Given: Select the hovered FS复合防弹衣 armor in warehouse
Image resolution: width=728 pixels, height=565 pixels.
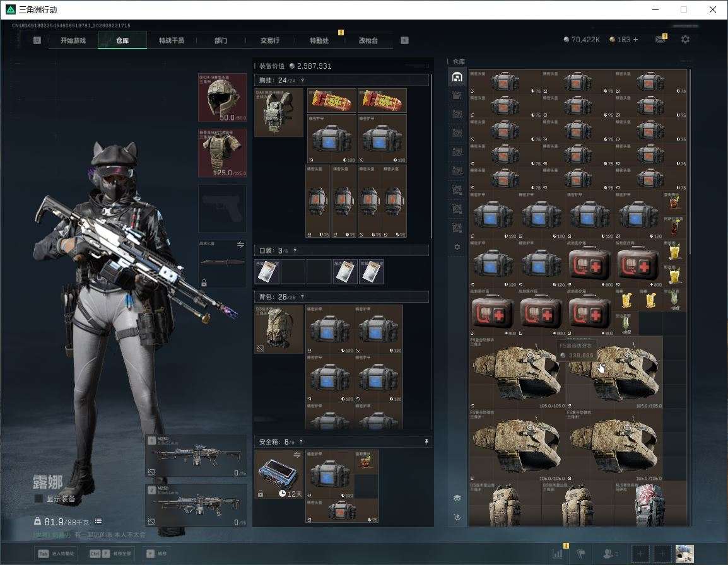Looking at the screenshot, I should [x=614, y=372].
